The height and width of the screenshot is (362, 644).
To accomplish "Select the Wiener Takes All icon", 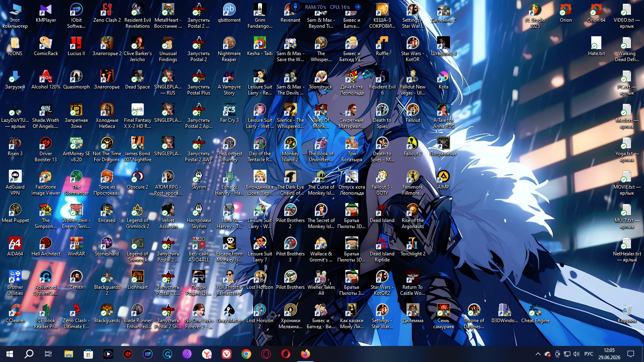I will point(321,283).
